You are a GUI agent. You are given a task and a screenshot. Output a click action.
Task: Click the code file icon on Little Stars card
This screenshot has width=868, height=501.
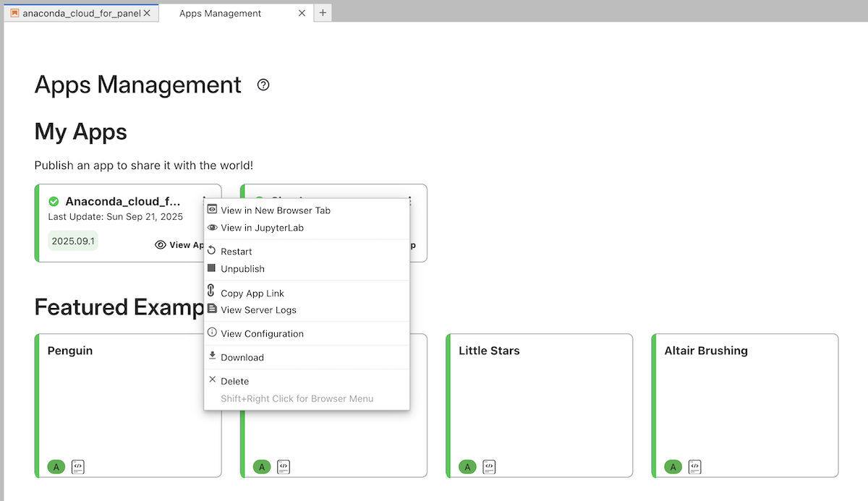pos(489,467)
